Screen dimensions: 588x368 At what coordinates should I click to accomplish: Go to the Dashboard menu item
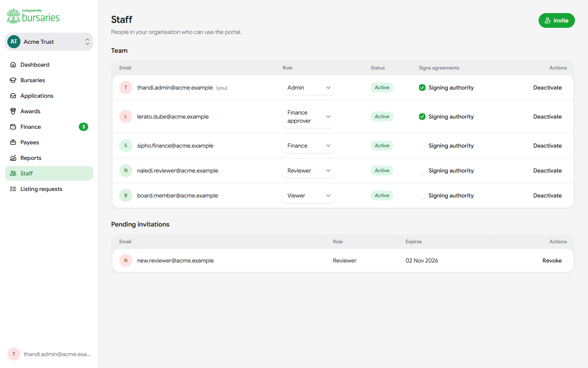(49, 65)
